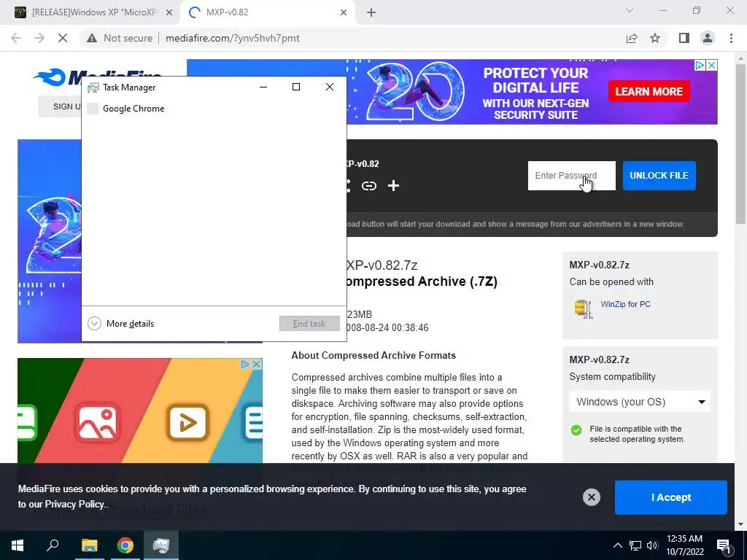This screenshot has height=560, width=747.
Task: Click the browser back arrow
Action: (x=16, y=38)
